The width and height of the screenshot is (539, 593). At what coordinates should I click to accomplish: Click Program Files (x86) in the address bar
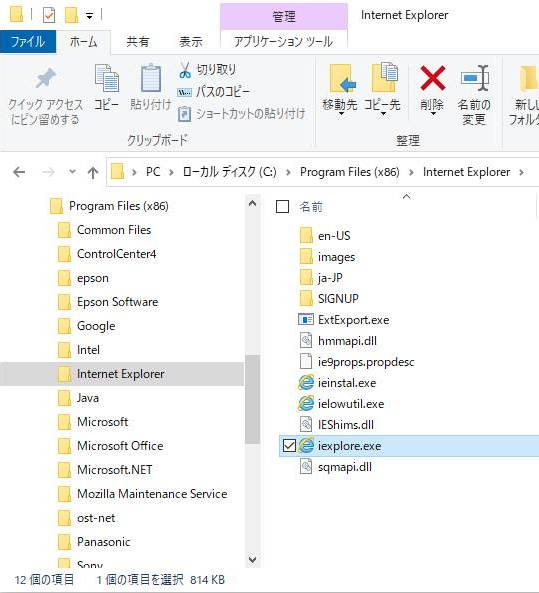pyautogui.click(x=349, y=172)
